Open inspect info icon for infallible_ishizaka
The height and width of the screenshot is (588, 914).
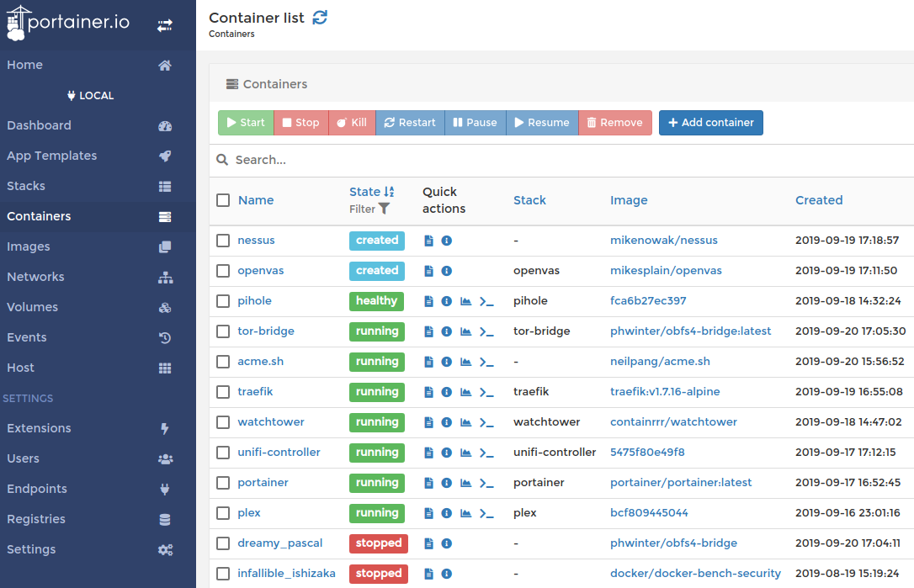447,574
